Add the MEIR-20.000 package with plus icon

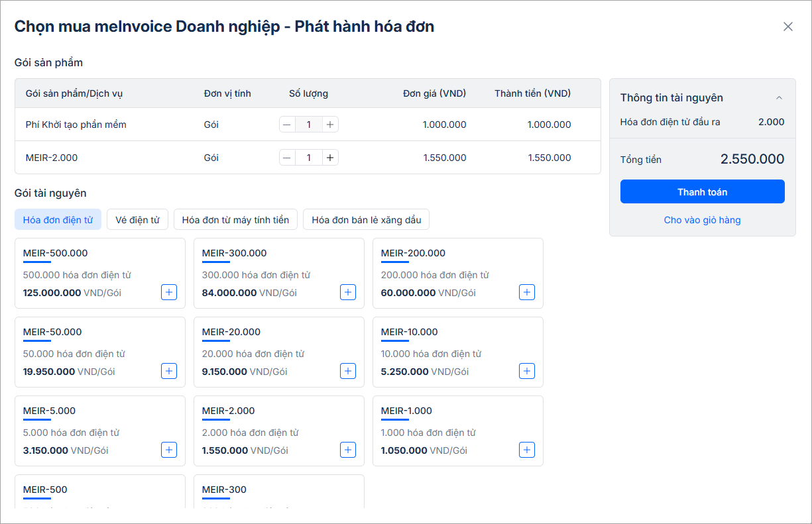pos(348,371)
